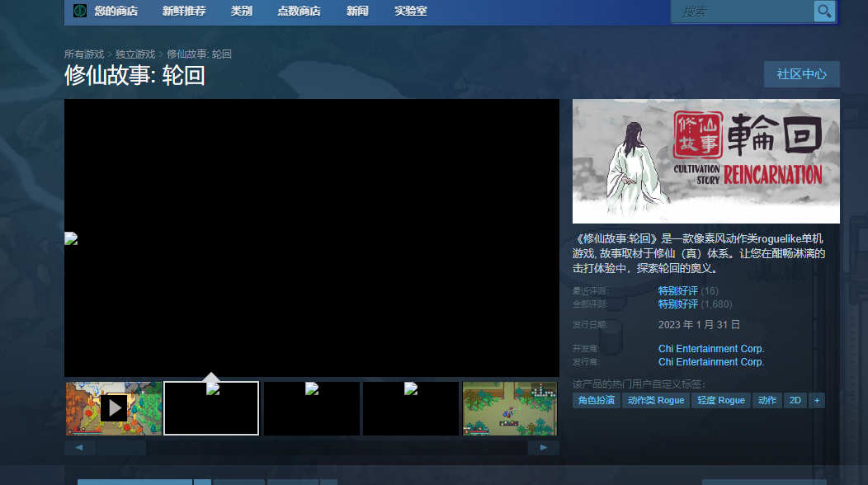
Task: Play the trailer video thumbnail
Action: tap(114, 408)
